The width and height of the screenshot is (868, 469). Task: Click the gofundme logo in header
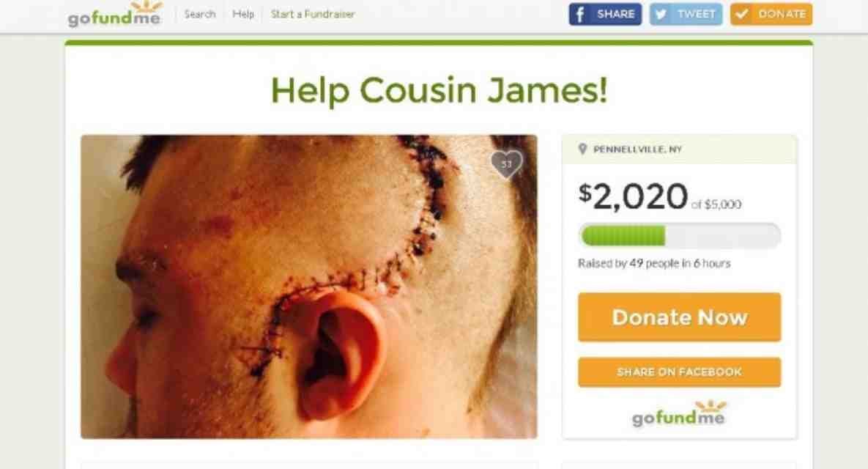(115, 14)
